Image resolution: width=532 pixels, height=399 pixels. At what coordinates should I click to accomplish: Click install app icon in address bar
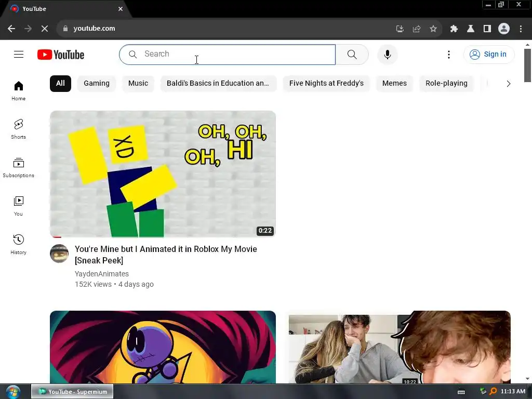pos(400,29)
